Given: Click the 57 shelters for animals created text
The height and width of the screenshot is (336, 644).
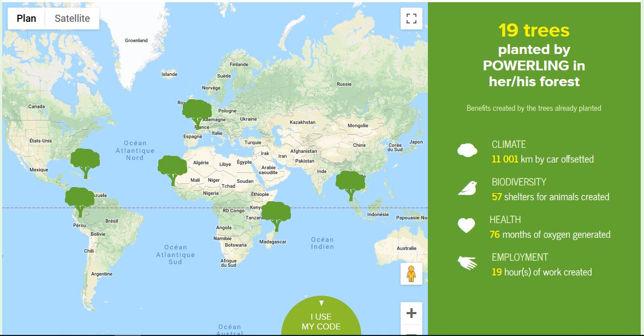Looking at the screenshot, I should (550, 197).
